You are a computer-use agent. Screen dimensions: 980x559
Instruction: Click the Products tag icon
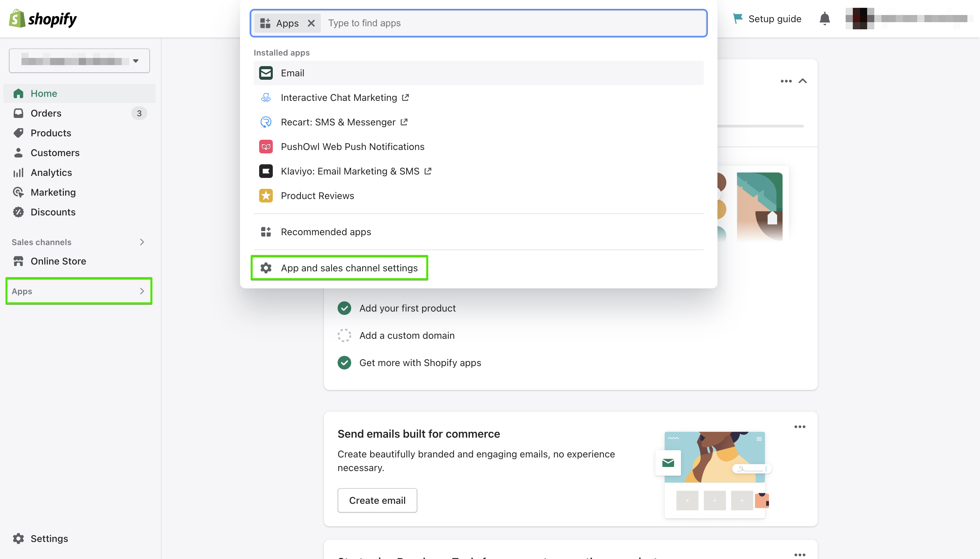point(18,133)
